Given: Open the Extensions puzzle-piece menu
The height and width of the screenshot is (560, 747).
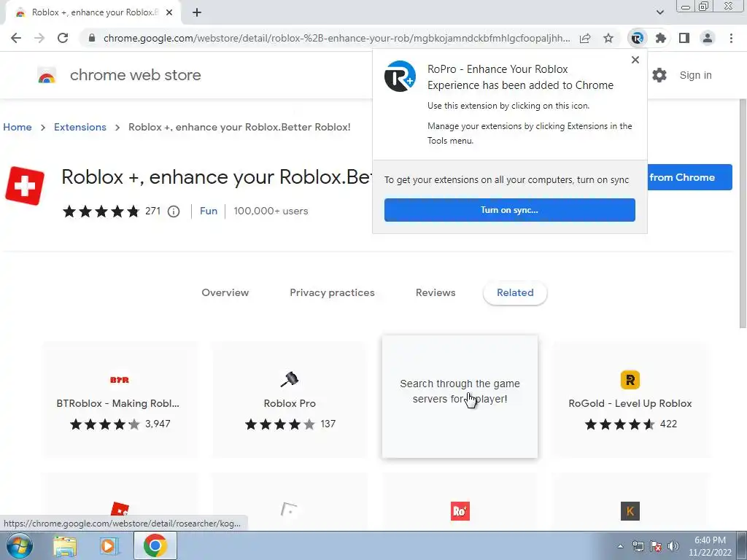Looking at the screenshot, I should point(661,38).
